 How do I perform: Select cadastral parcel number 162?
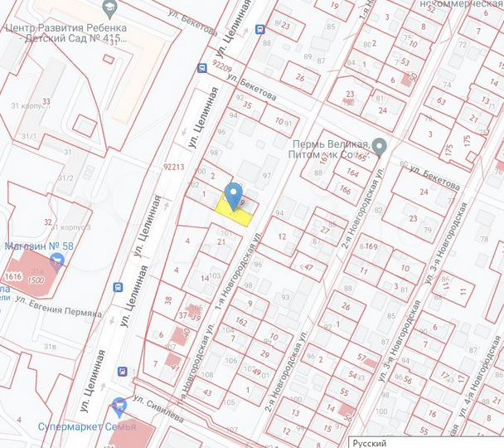tap(242, 321)
